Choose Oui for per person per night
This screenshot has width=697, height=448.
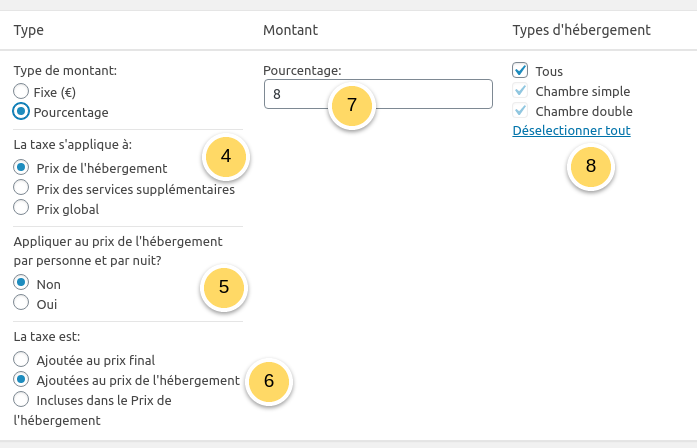[x=21, y=303]
